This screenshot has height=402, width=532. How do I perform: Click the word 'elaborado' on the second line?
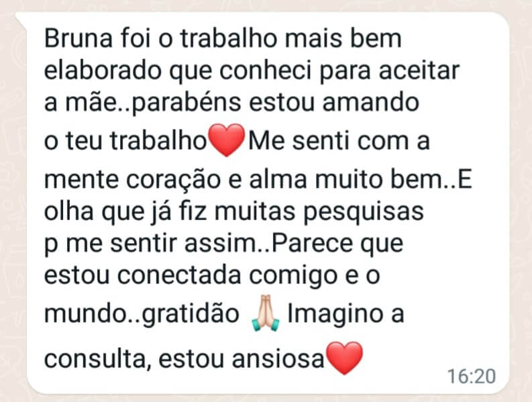point(103,70)
